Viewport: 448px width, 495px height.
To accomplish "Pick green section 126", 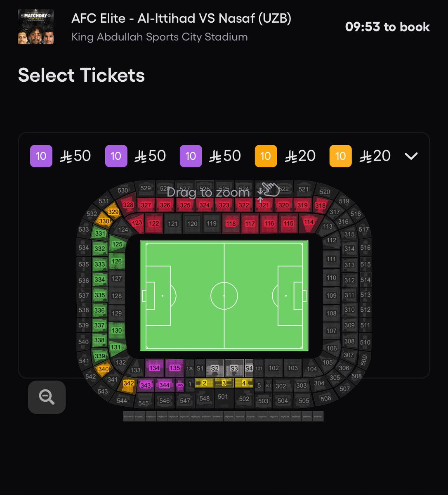I will (x=117, y=261).
